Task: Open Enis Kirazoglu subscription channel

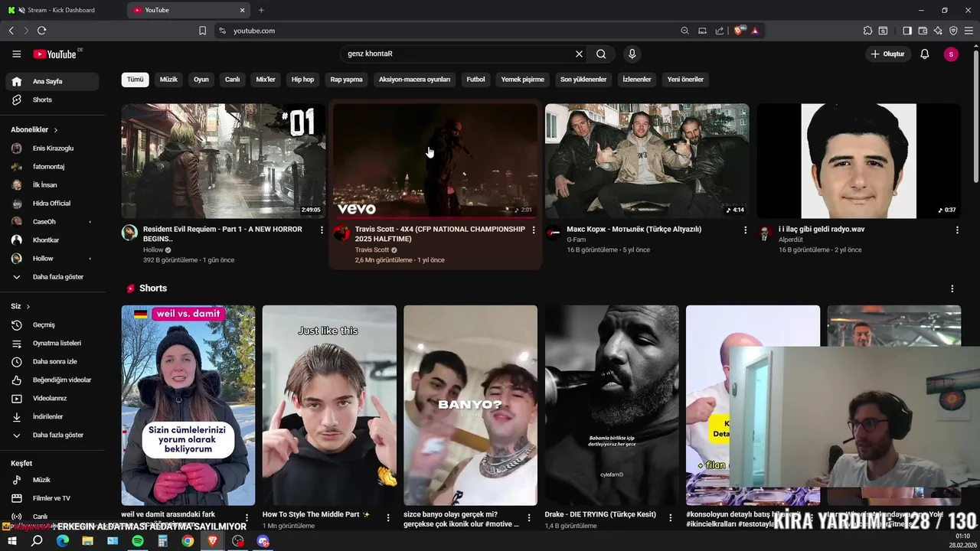Action: 52,148
